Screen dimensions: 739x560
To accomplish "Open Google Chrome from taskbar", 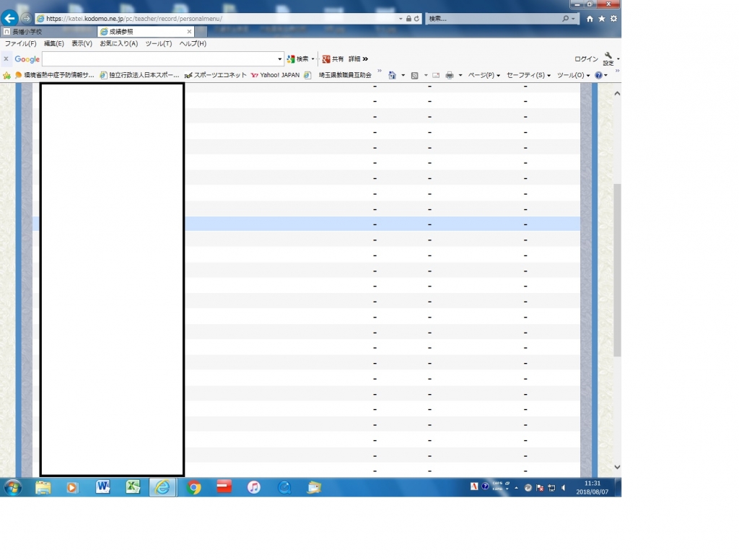I will (x=193, y=487).
